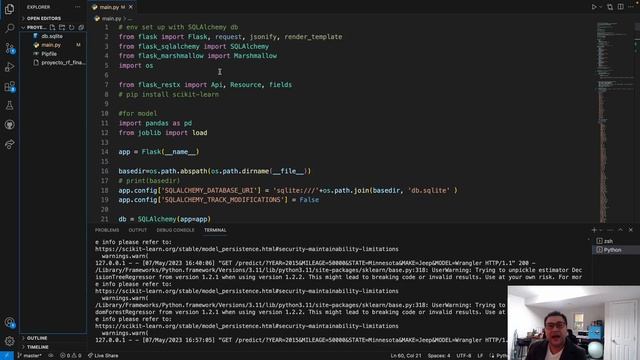The height and width of the screenshot is (360, 640).
Task: Open the Live Share activity bar view
Action: (x=9, y=144)
